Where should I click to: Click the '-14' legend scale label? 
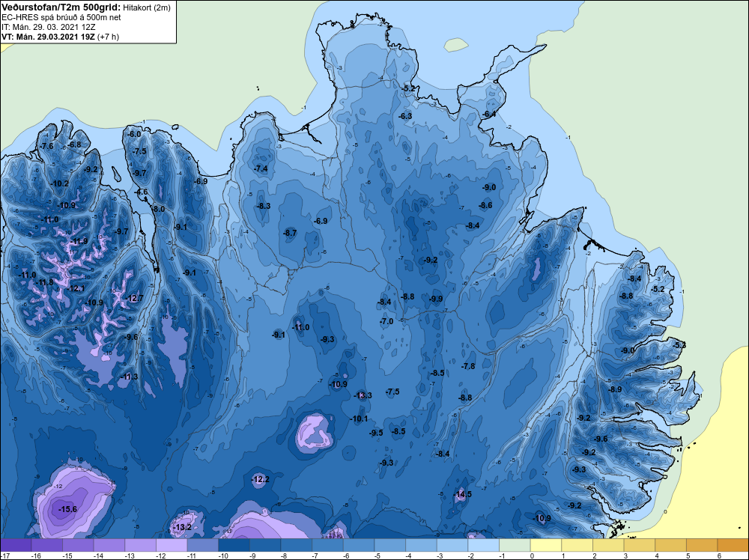(x=97, y=556)
